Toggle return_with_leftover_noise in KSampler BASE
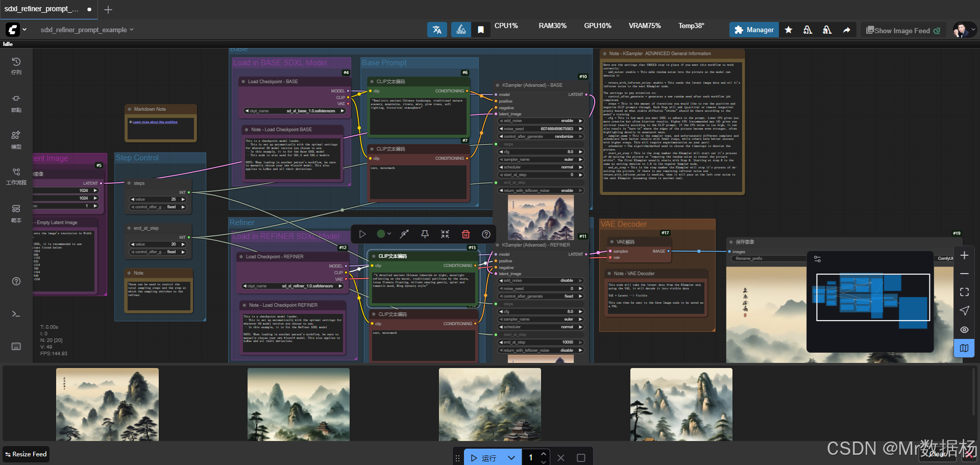 [541, 190]
